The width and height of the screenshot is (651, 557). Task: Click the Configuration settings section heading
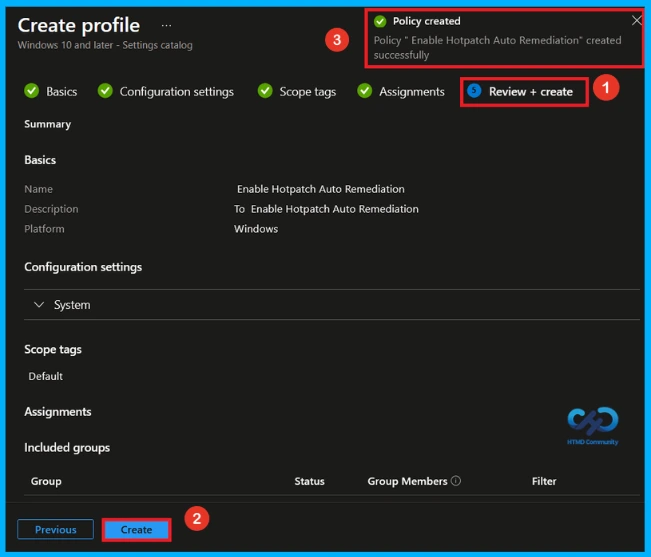tap(83, 267)
